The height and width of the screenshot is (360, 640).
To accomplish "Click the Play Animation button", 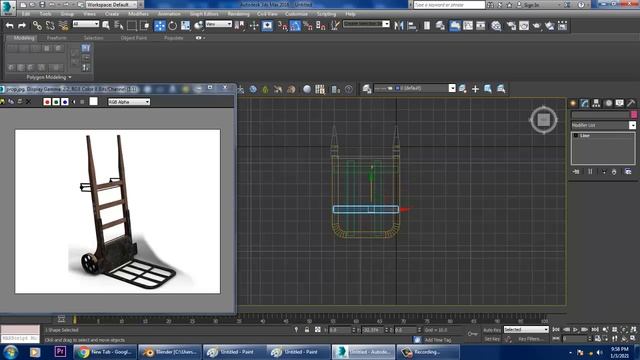I will click(576, 329).
